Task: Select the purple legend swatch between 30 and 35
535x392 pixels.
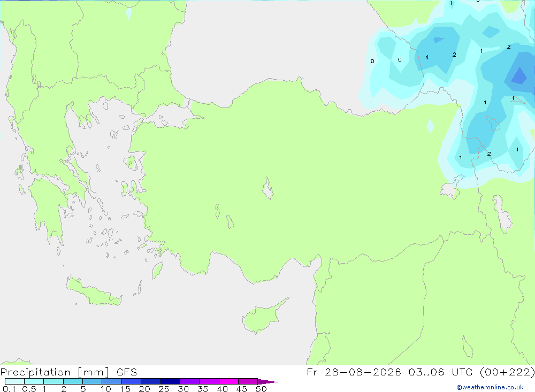Action: click(x=189, y=381)
